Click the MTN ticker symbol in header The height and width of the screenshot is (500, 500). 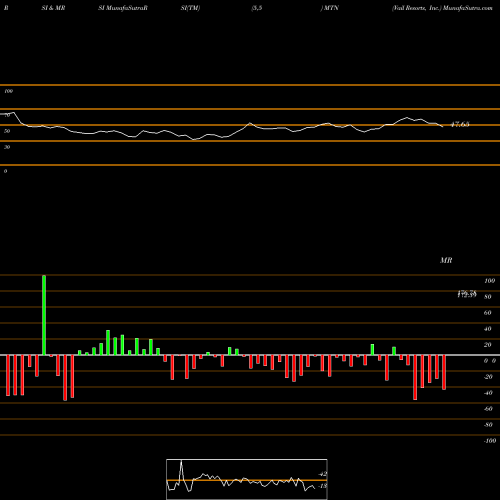coord(330,8)
